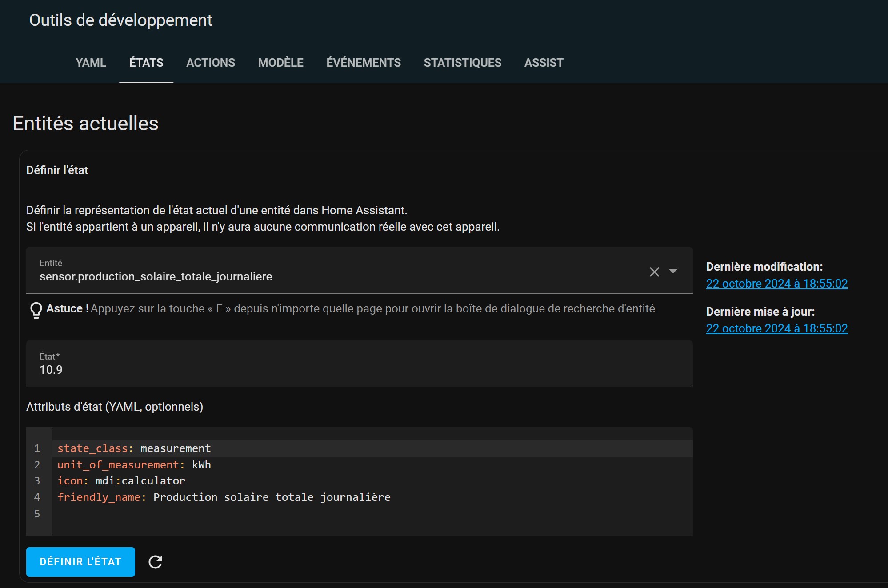Click the État field containing 10.9

pos(359,364)
